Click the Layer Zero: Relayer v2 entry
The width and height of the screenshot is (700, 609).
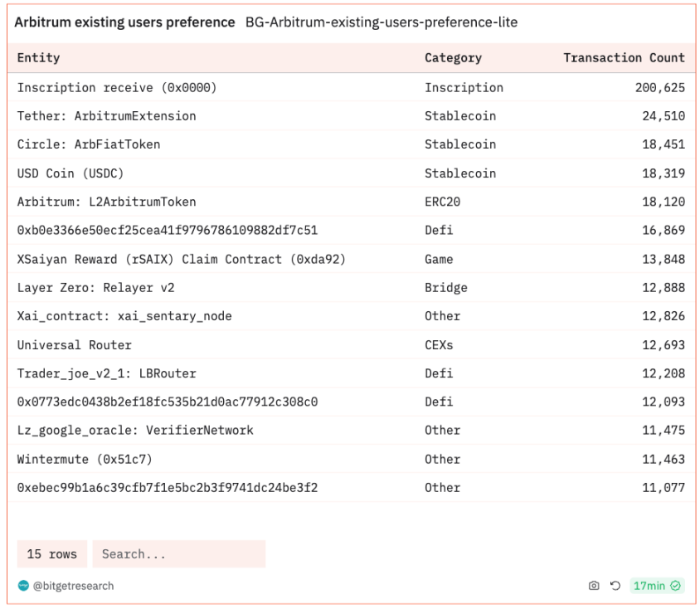pyautogui.click(x=95, y=288)
